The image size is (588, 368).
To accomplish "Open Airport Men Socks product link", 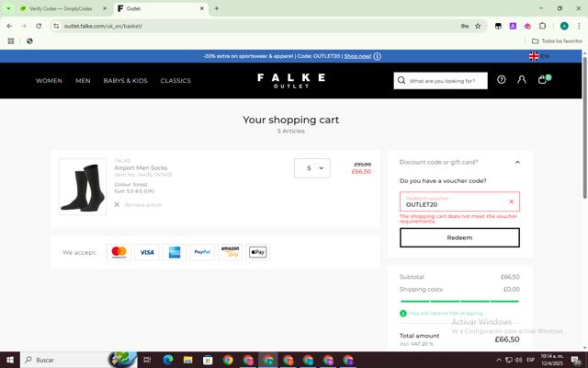I will click(x=141, y=167).
